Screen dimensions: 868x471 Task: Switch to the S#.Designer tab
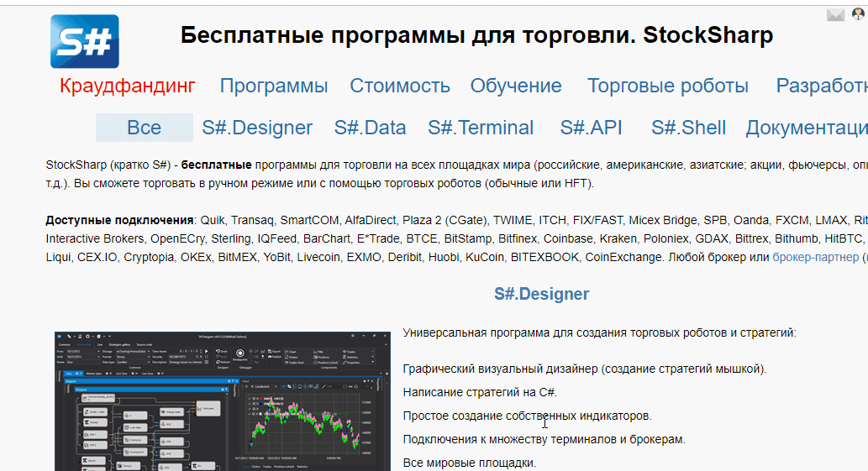[257, 128]
